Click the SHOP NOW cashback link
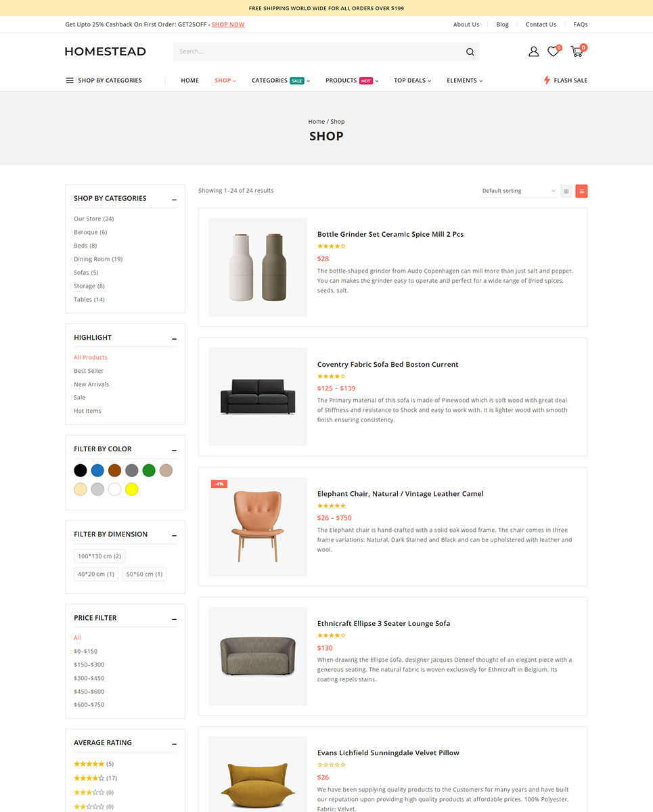Image resolution: width=653 pixels, height=812 pixels. tap(228, 24)
